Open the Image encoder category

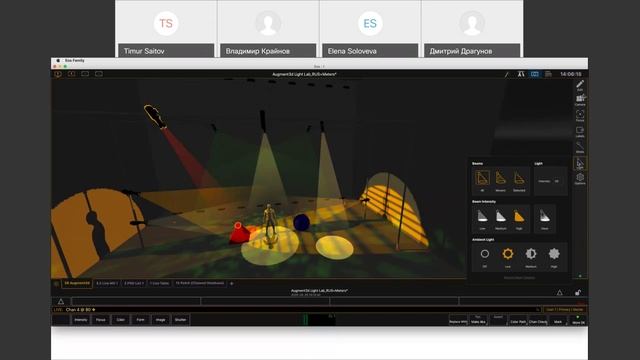point(160,320)
